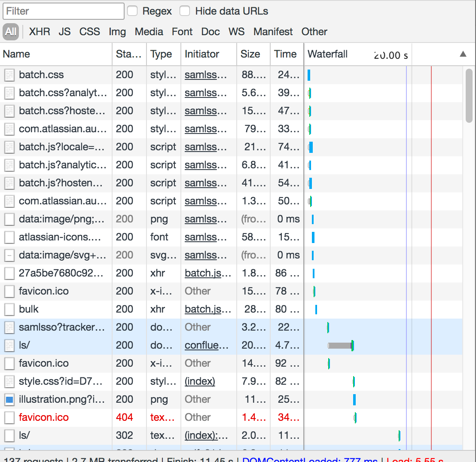
Task: Sort requests by the Name column header
Action: tap(16, 54)
